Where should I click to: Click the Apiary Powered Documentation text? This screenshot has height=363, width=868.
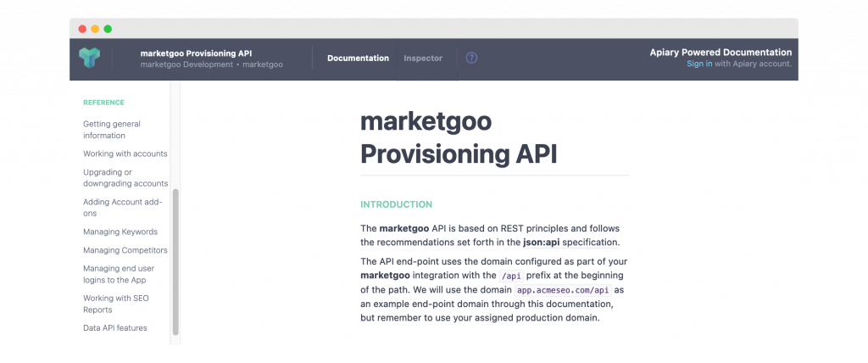721,53
